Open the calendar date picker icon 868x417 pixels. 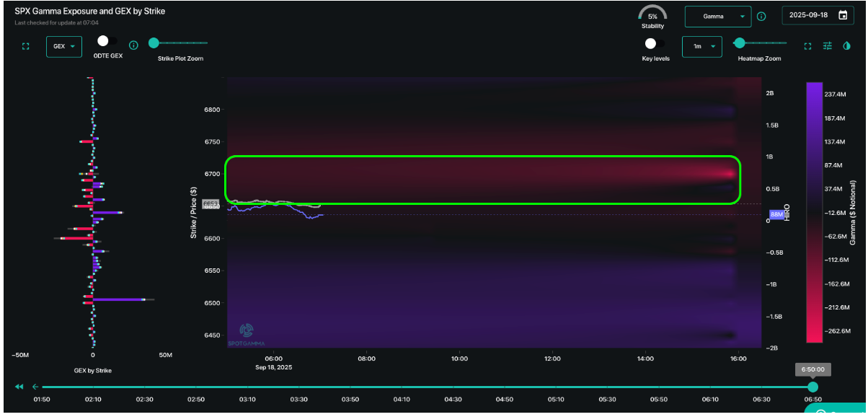(x=843, y=15)
